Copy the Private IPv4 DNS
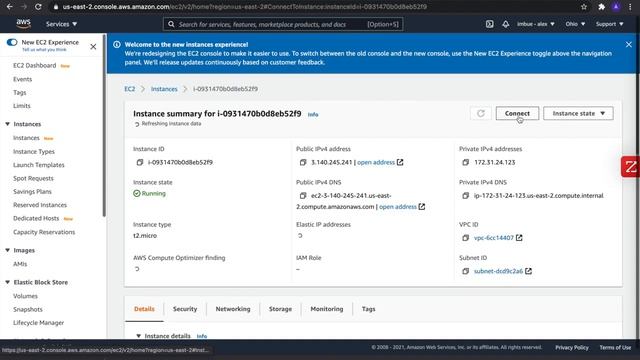Image resolution: width=640 pixels, height=360 pixels. 466,196
